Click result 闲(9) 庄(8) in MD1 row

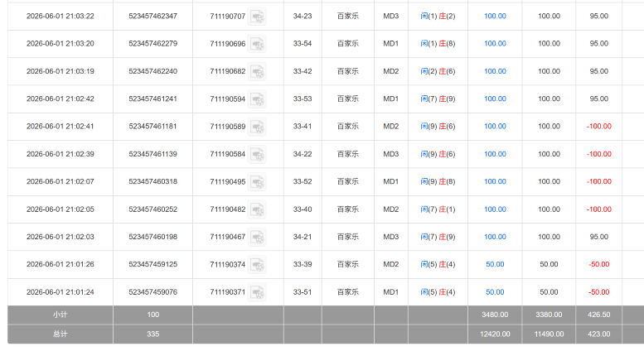click(438, 181)
